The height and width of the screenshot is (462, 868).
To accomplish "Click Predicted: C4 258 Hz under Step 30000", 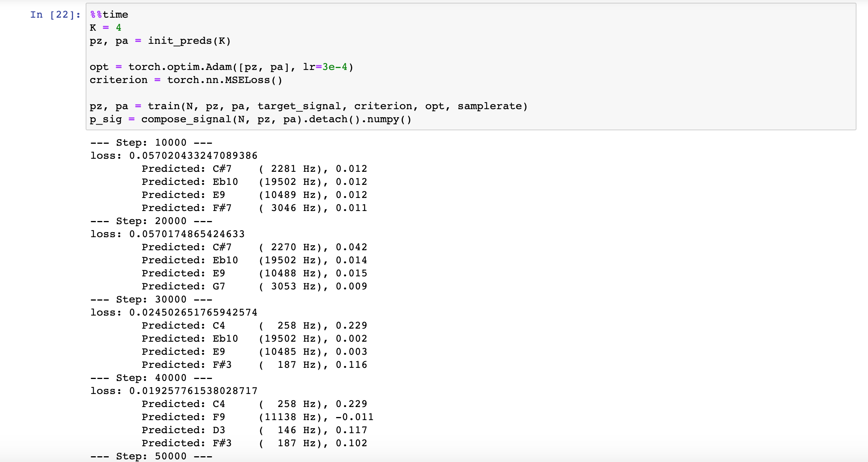I will pos(254,326).
